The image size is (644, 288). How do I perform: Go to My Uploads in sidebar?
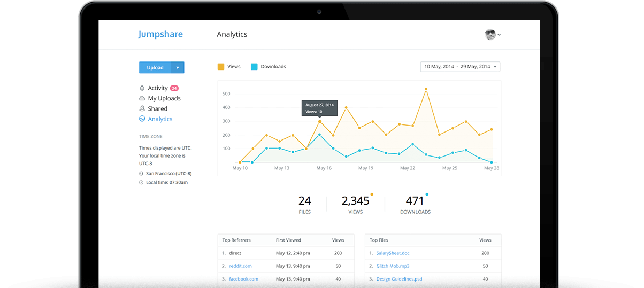pyautogui.click(x=164, y=98)
